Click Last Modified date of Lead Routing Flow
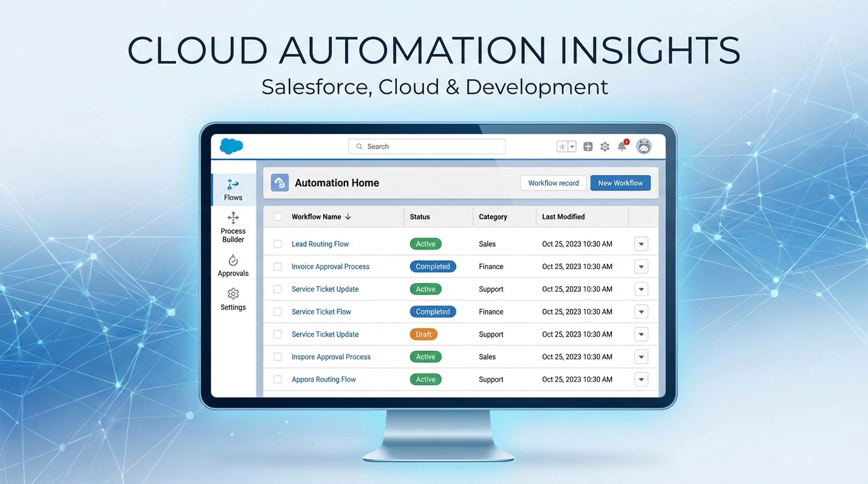Viewport: 868px width, 484px height. coord(577,244)
